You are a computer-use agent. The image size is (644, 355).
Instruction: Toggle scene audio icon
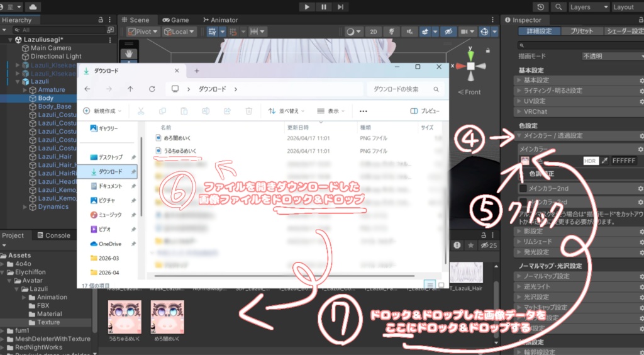pyautogui.click(x=409, y=31)
